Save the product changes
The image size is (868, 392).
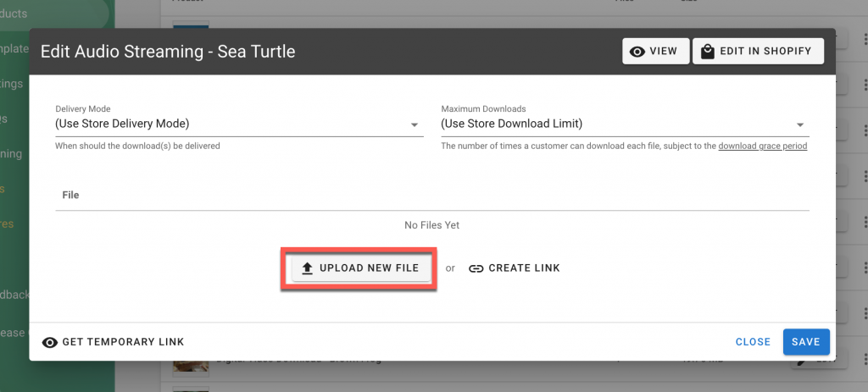click(x=806, y=342)
